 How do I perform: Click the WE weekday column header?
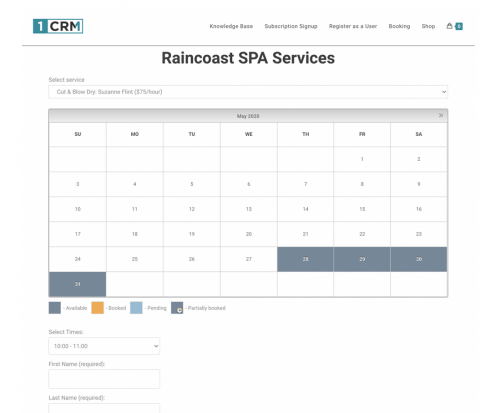(249, 134)
